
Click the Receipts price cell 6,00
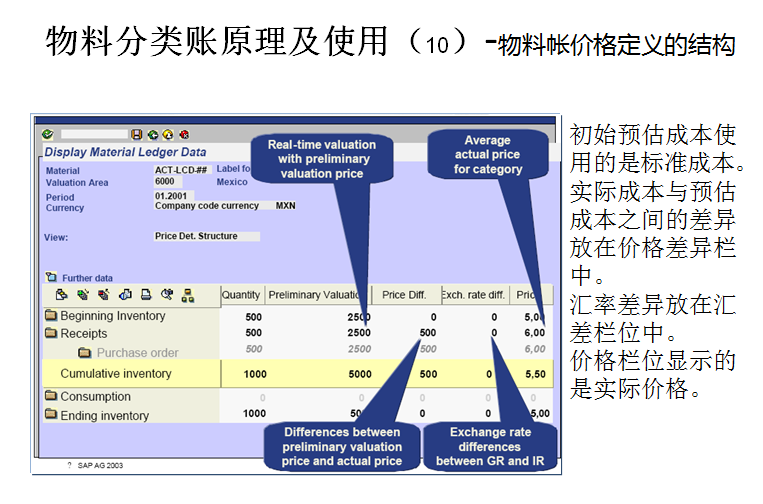pos(534,333)
